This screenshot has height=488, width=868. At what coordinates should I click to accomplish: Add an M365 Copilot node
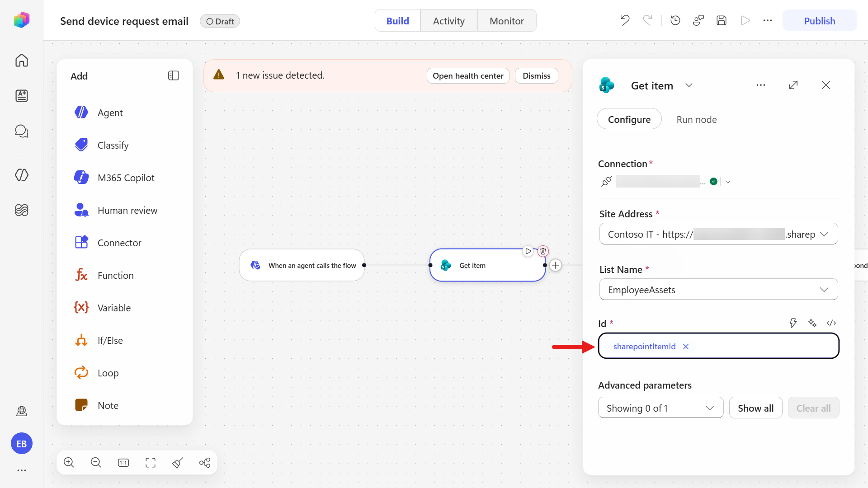[124, 178]
